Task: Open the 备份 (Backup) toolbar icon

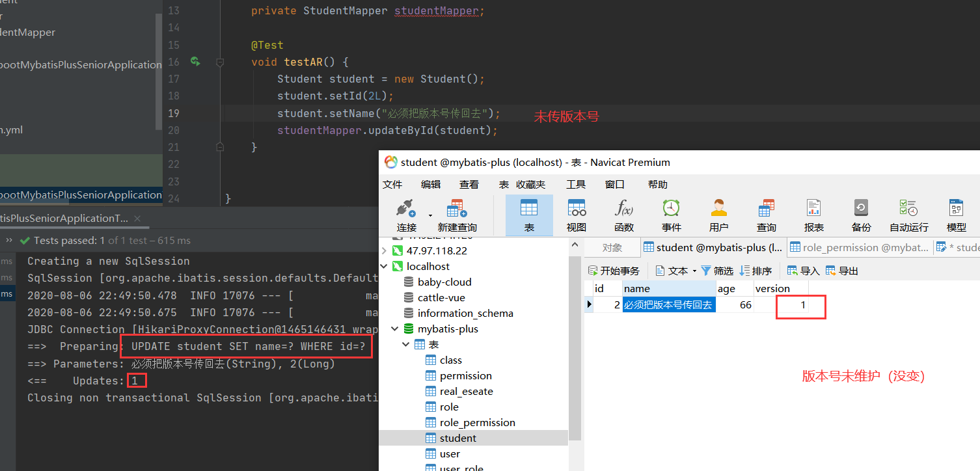Action: (x=860, y=215)
